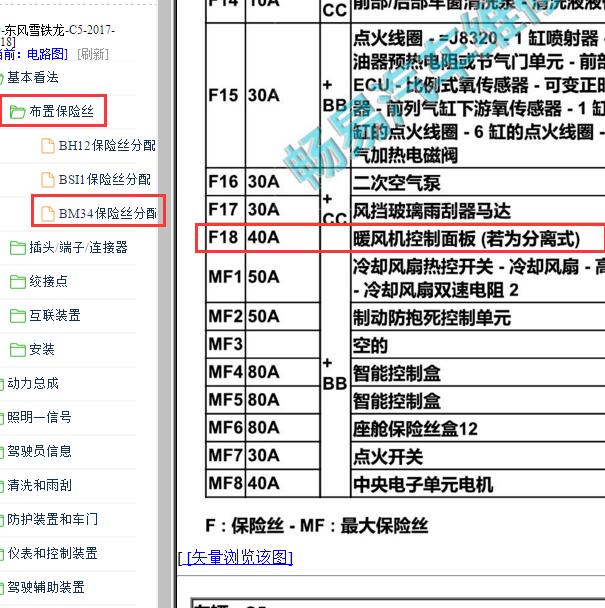Select the F18 fuse cell
The image size is (605, 608).
(225, 237)
